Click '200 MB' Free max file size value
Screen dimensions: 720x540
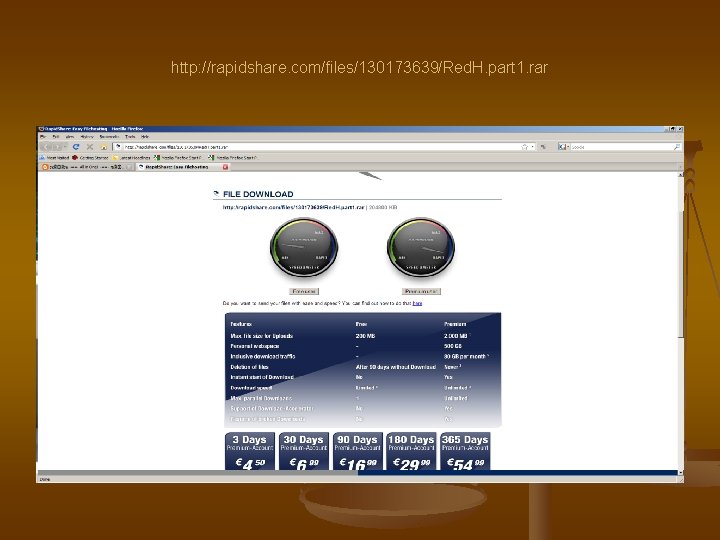coord(365,336)
